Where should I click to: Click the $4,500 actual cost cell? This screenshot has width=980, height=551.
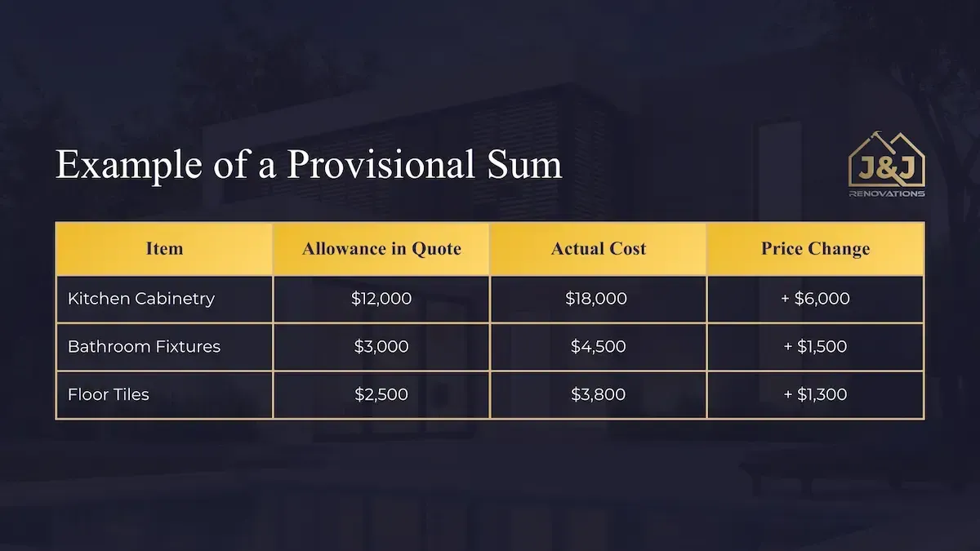tap(598, 346)
